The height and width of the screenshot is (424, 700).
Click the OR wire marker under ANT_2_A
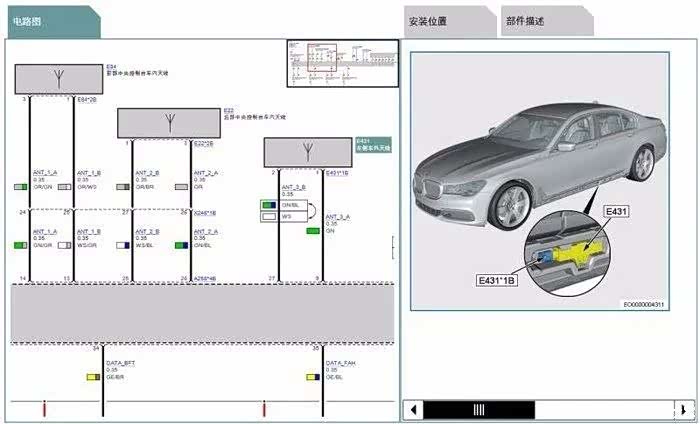pos(182,187)
